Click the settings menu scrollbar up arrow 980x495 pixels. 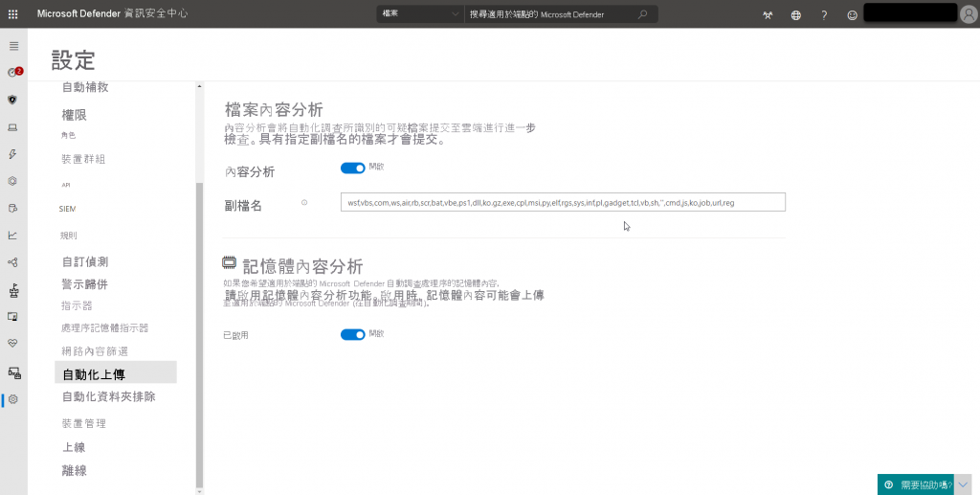(x=199, y=86)
